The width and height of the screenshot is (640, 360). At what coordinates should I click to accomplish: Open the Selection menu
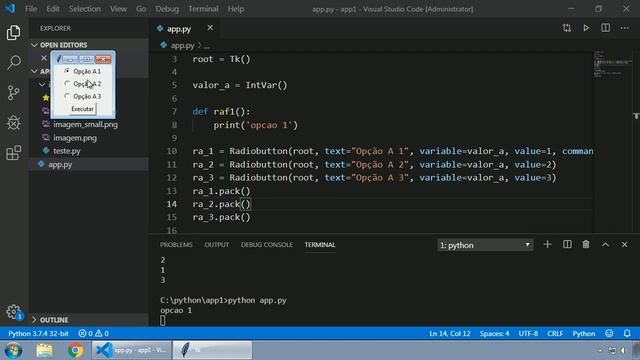pos(84,9)
